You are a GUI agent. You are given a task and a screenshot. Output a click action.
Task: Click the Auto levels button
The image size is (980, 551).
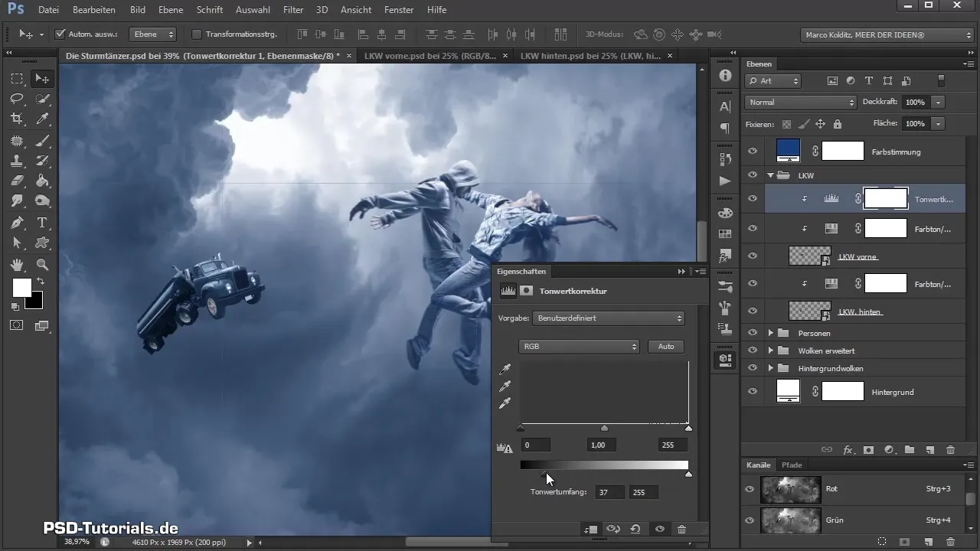pyautogui.click(x=666, y=347)
